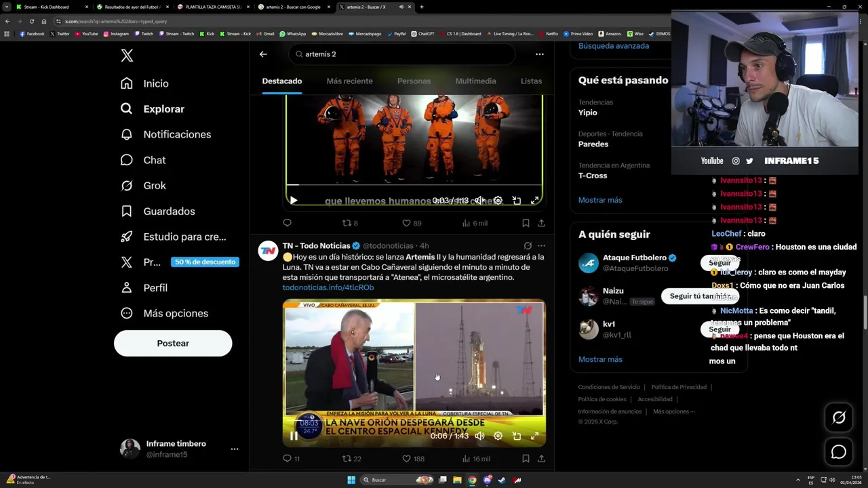Viewport: 868px width, 488px height.
Task: Switch to Más reciente tab
Action: 349,81
